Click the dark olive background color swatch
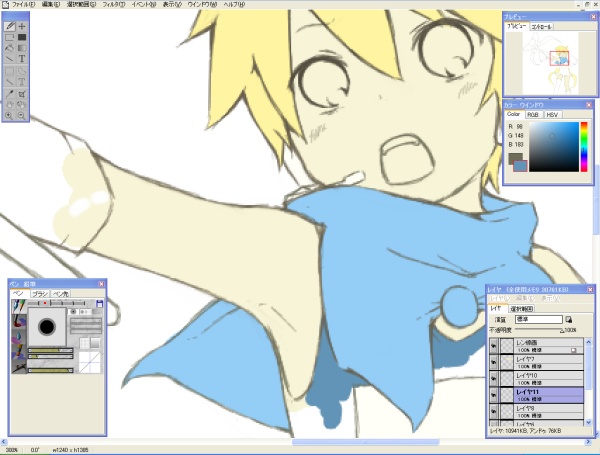 tap(515, 158)
